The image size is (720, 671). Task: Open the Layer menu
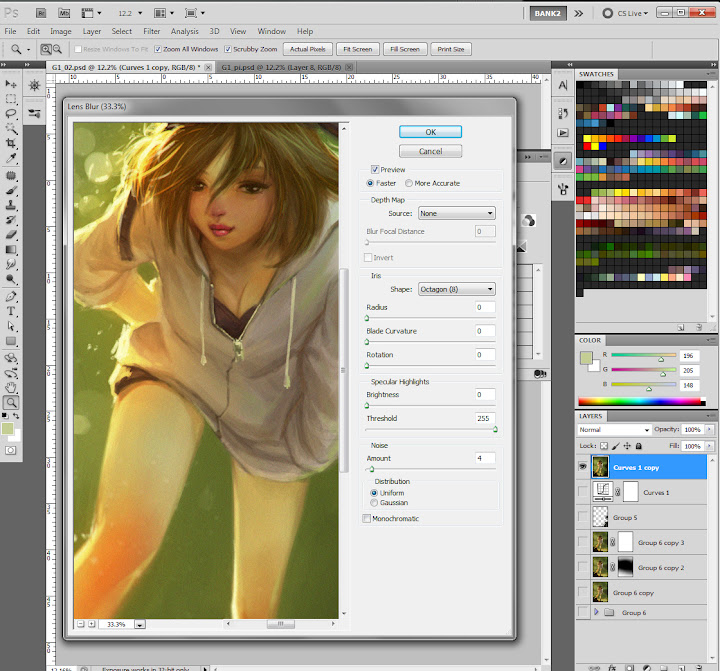coord(92,31)
